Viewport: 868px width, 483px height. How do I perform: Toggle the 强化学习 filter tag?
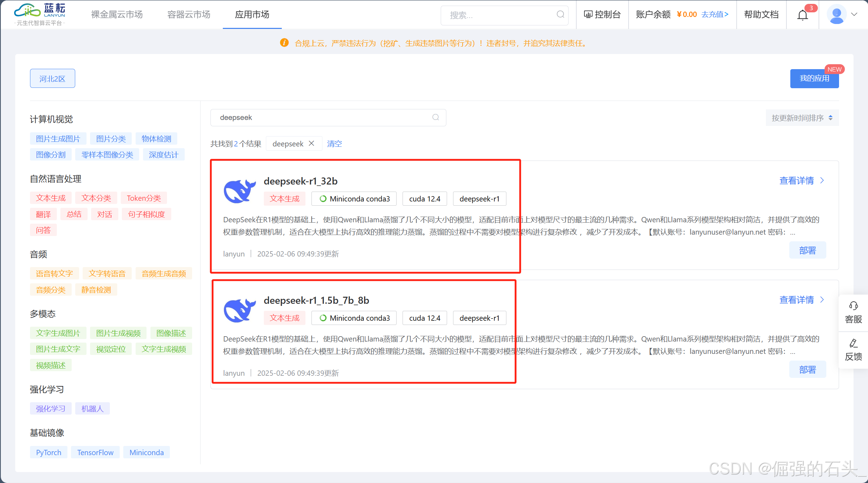tap(50, 408)
